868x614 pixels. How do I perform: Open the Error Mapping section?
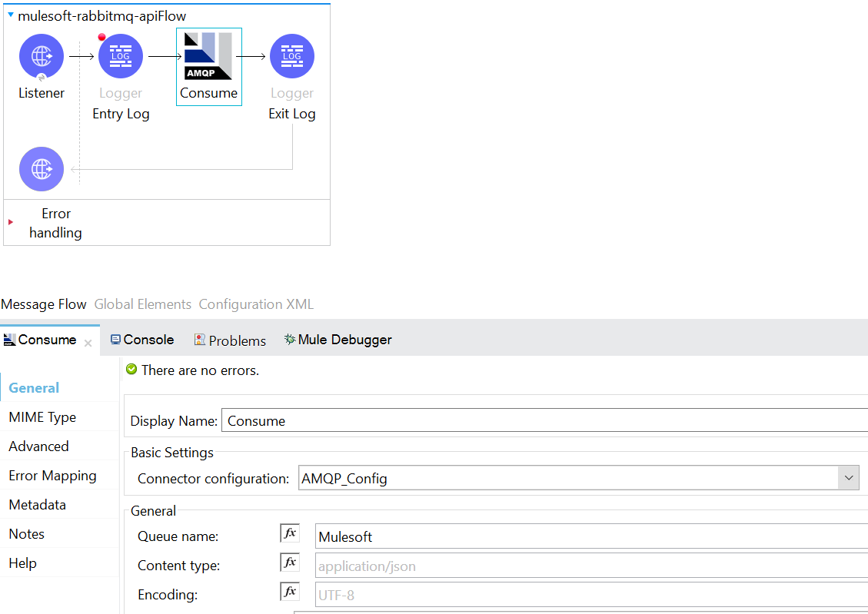click(52, 476)
